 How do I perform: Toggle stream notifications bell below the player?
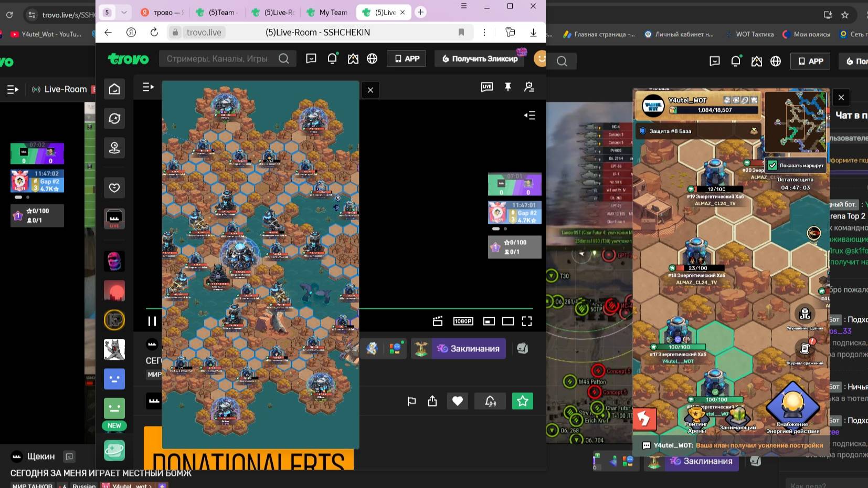pos(490,401)
